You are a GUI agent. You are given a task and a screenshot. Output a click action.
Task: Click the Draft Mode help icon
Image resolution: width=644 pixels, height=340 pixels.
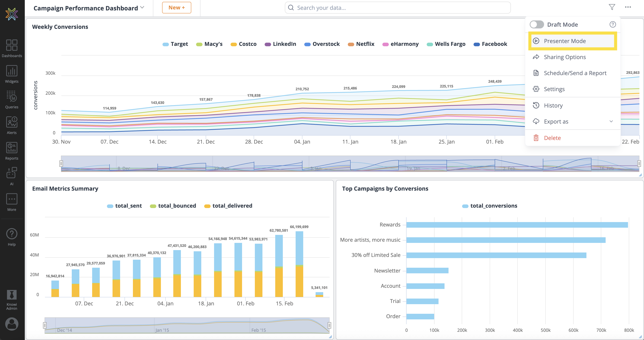[x=612, y=25]
